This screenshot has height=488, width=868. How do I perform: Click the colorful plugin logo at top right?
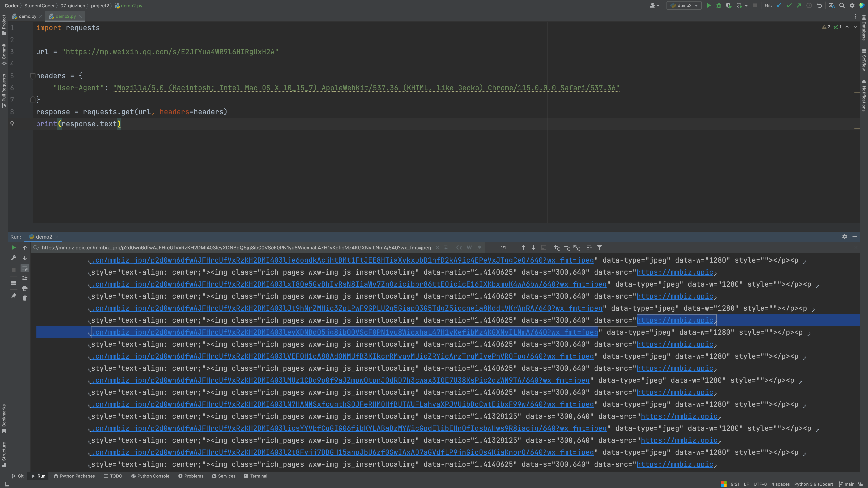(862, 5)
